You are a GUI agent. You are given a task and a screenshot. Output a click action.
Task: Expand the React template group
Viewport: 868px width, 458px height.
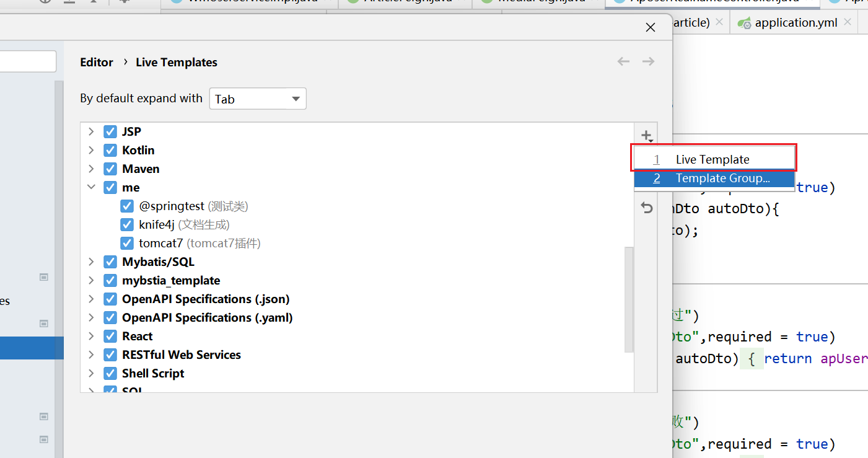click(x=91, y=336)
